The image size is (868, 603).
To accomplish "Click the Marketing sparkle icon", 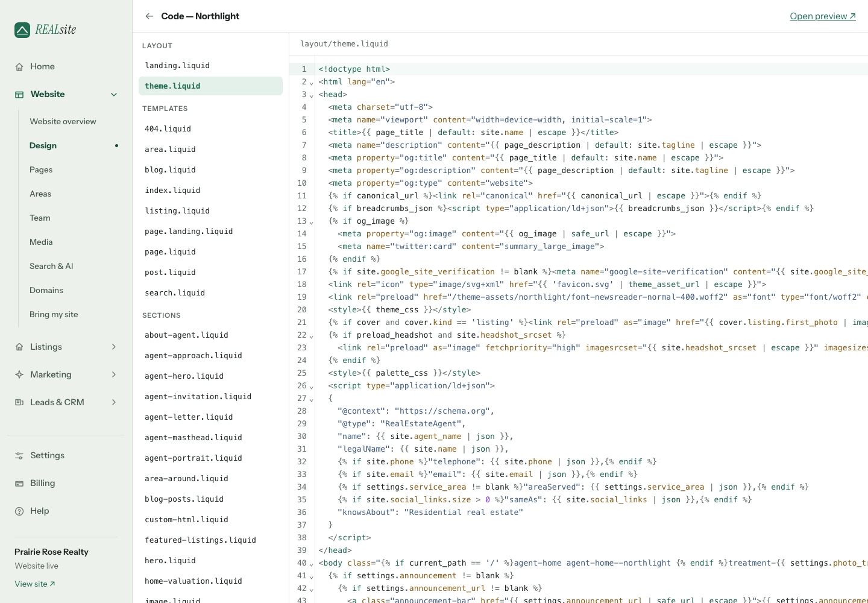I will 19,375.
